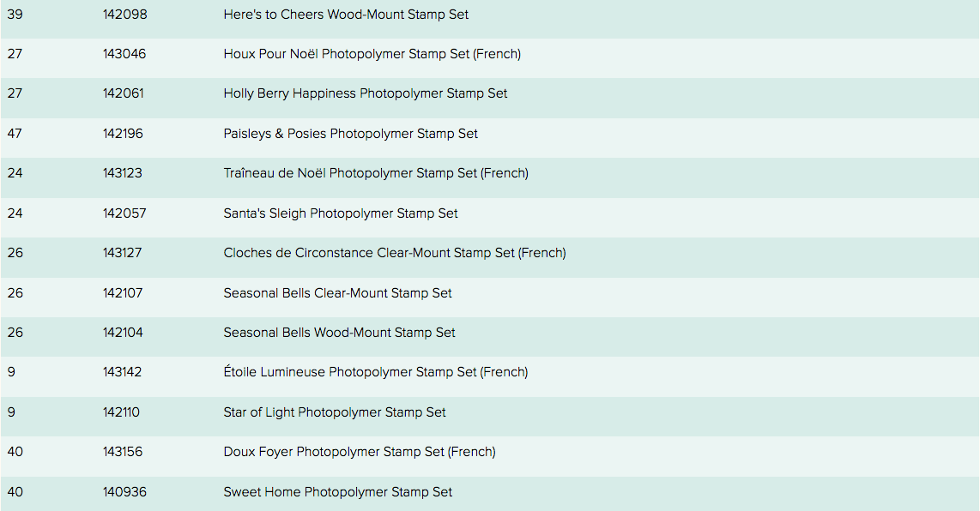Select Sweet Home Photopolymer Stamp Set
The width and height of the screenshot is (980, 511).
click(337, 492)
